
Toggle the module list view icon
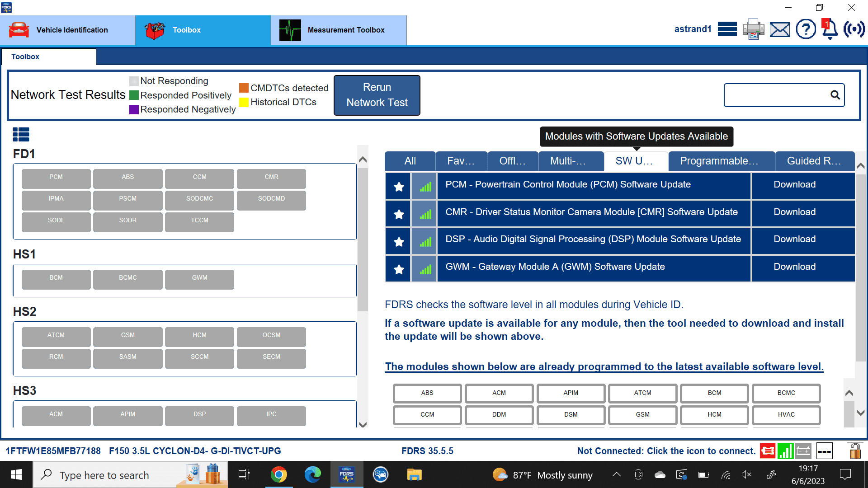tap(21, 134)
